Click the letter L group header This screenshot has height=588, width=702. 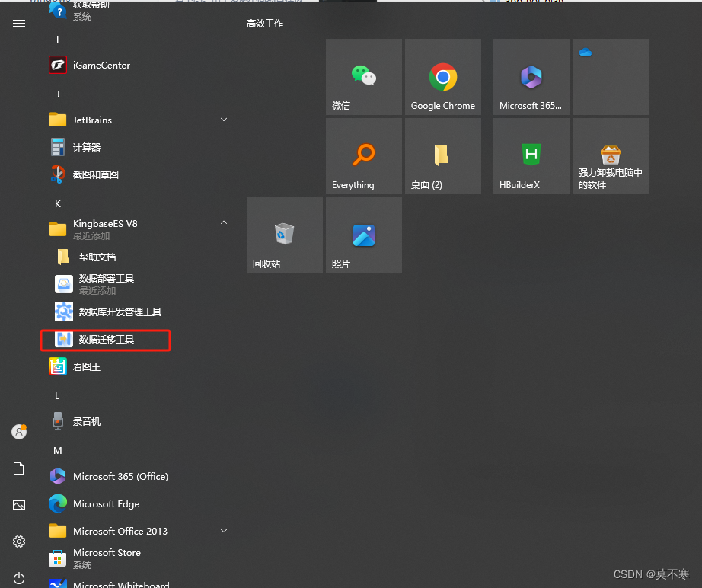[57, 396]
